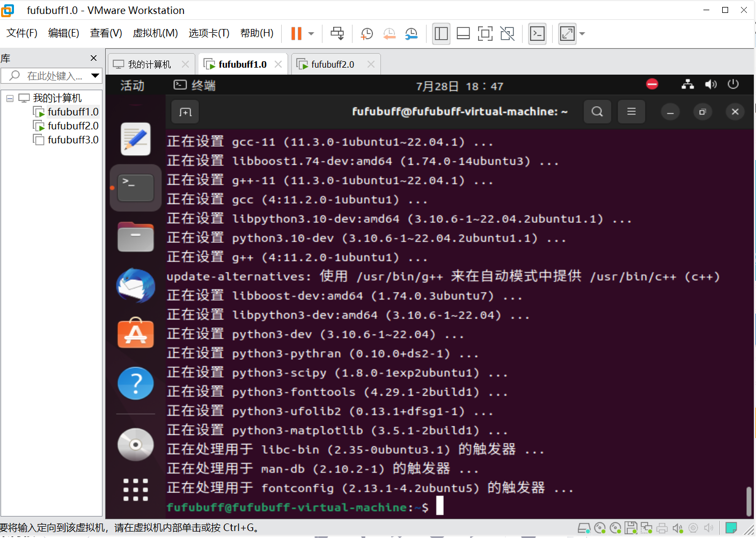Click the terminal search magnifier button
Viewport: 756px width, 538px height.
pyautogui.click(x=597, y=112)
